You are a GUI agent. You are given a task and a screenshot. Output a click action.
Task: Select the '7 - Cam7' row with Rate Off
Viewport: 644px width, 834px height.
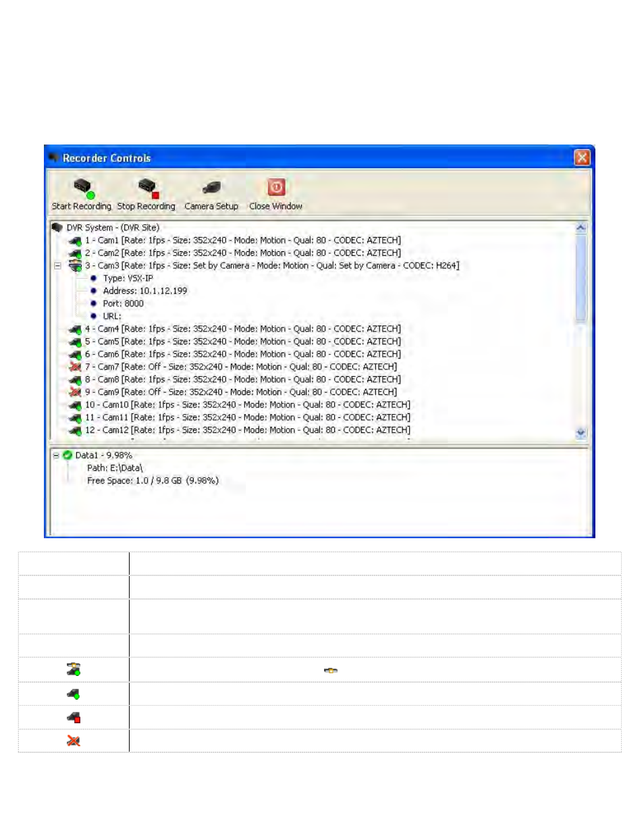click(x=241, y=367)
